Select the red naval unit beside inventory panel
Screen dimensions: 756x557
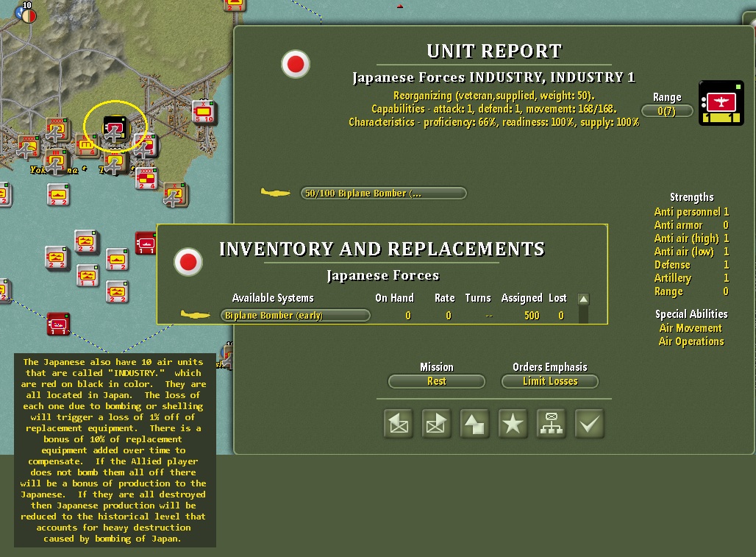[146, 243]
